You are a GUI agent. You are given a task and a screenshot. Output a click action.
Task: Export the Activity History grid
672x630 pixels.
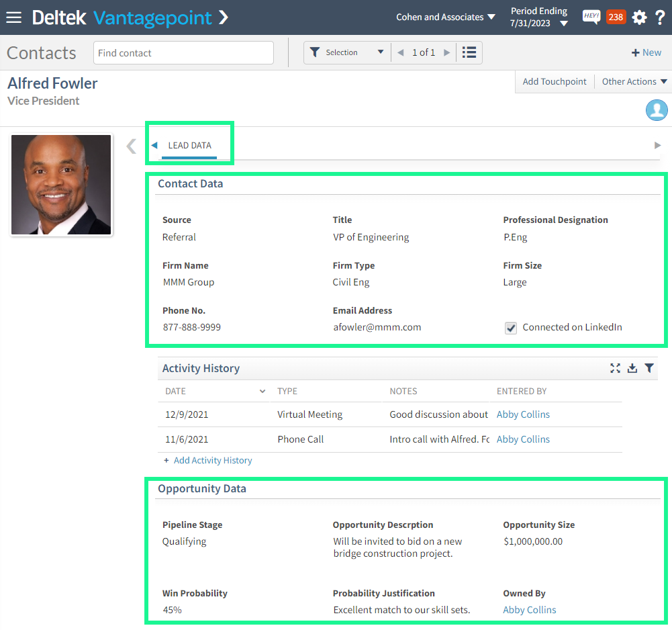tap(632, 368)
